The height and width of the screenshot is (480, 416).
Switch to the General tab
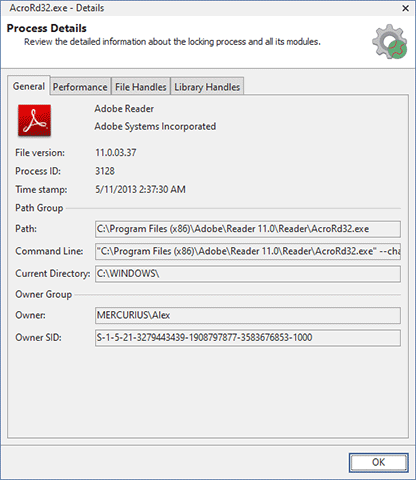click(29, 86)
